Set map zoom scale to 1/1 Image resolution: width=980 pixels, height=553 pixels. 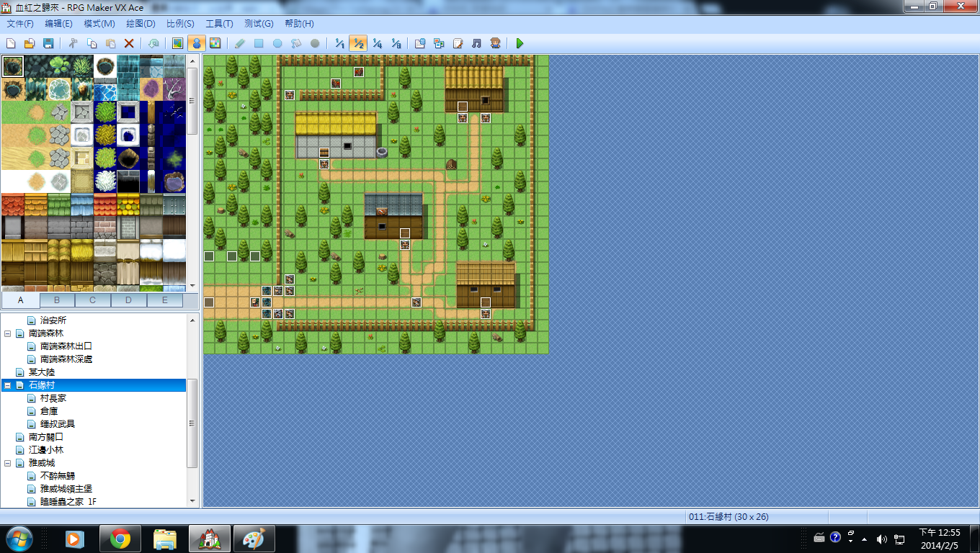coord(339,43)
